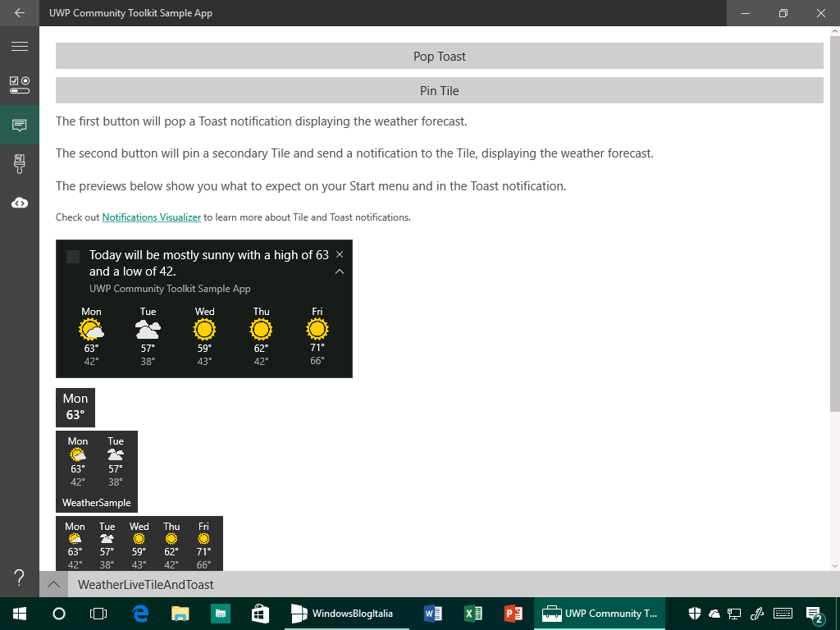Click the small Mon 63° tile preview
Image resolution: width=840 pixels, height=630 pixels.
pyautogui.click(x=75, y=408)
